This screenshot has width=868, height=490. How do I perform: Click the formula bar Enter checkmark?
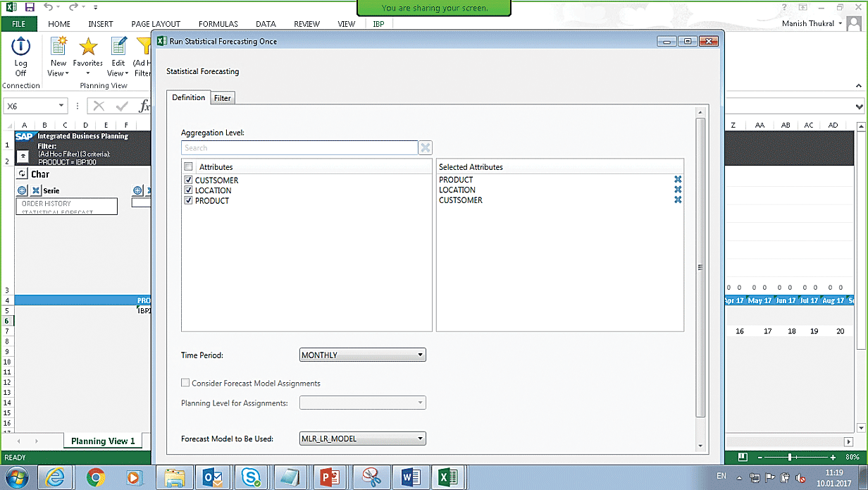coord(123,106)
